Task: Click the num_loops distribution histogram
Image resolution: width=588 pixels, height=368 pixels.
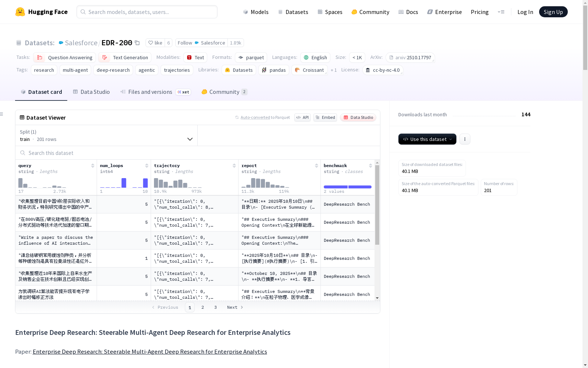Action: coord(124,183)
